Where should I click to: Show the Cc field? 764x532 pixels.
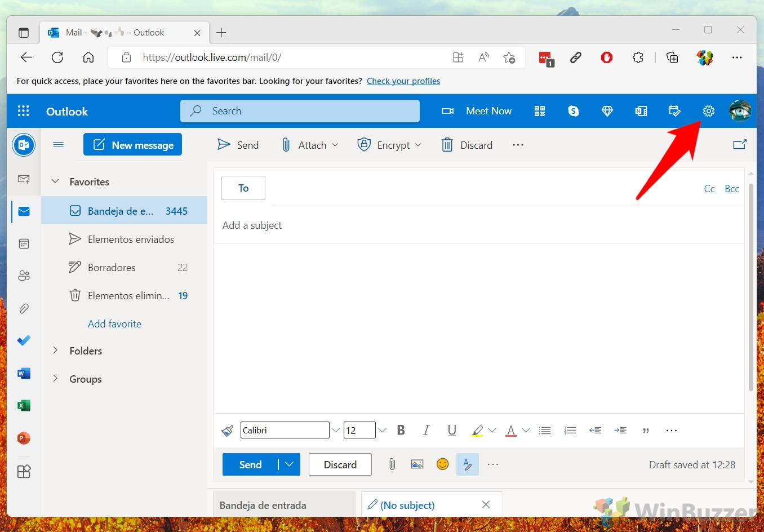coord(709,189)
